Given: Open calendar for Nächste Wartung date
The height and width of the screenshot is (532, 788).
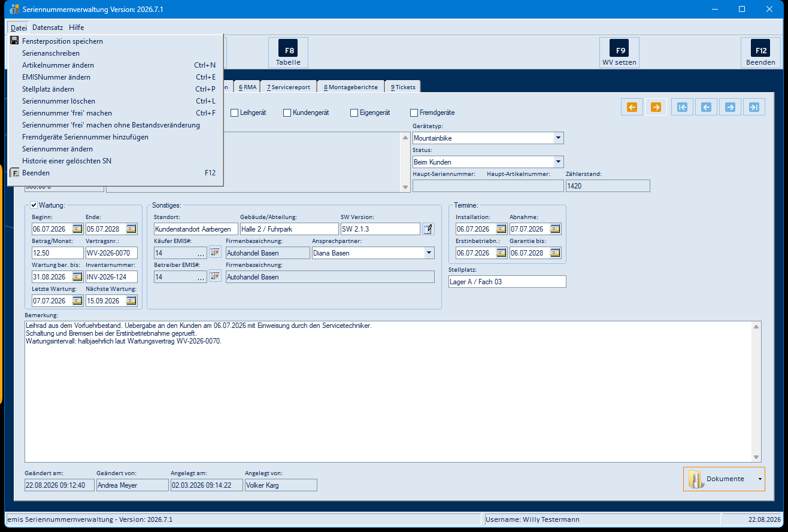Looking at the screenshot, I should tap(131, 300).
